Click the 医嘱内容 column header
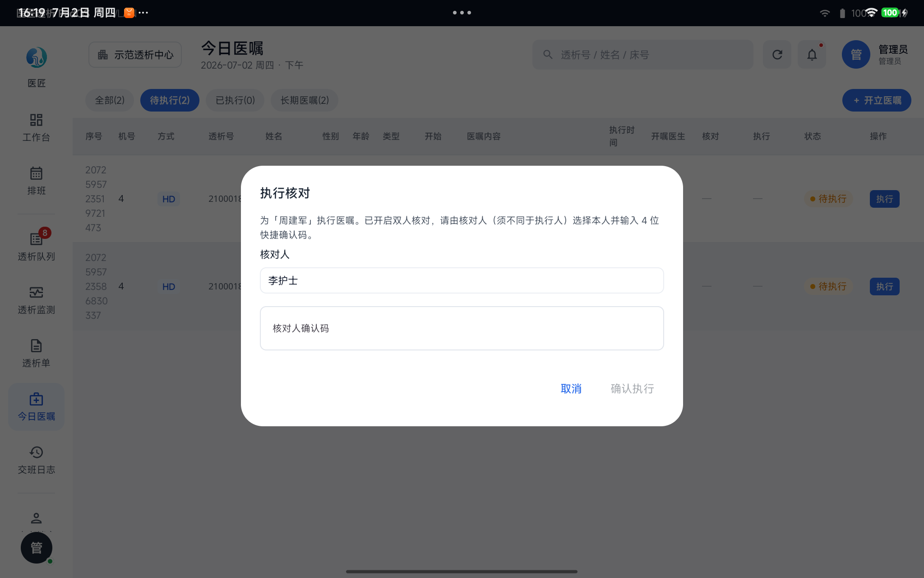The height and width of the screenshot is (578, 924). (484, 136)
